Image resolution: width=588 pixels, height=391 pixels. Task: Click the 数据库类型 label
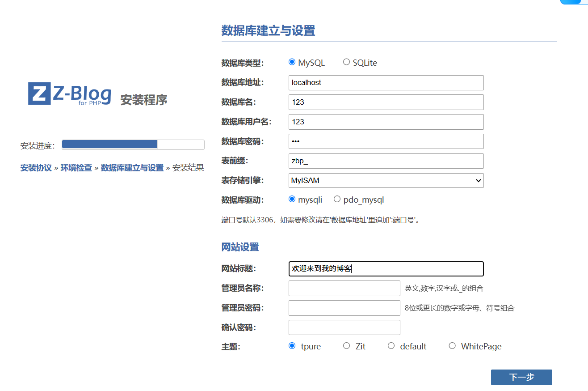pyautogui.click(x=243, y=63)
